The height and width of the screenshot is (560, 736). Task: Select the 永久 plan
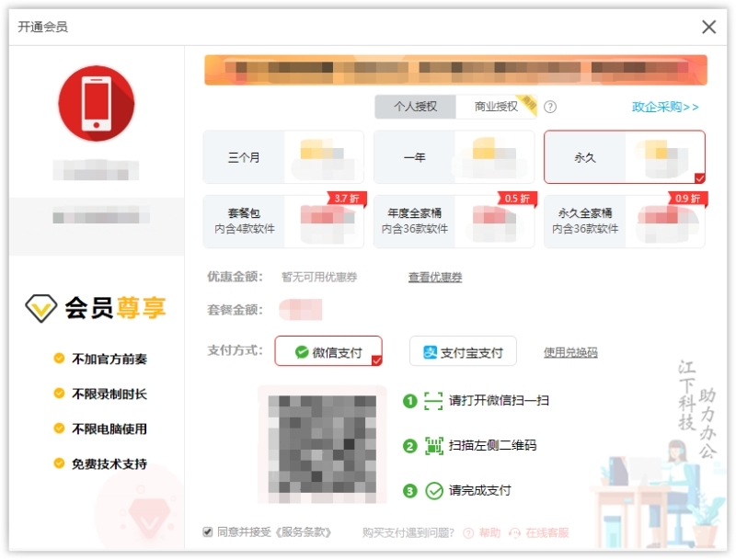coord(625,156)
